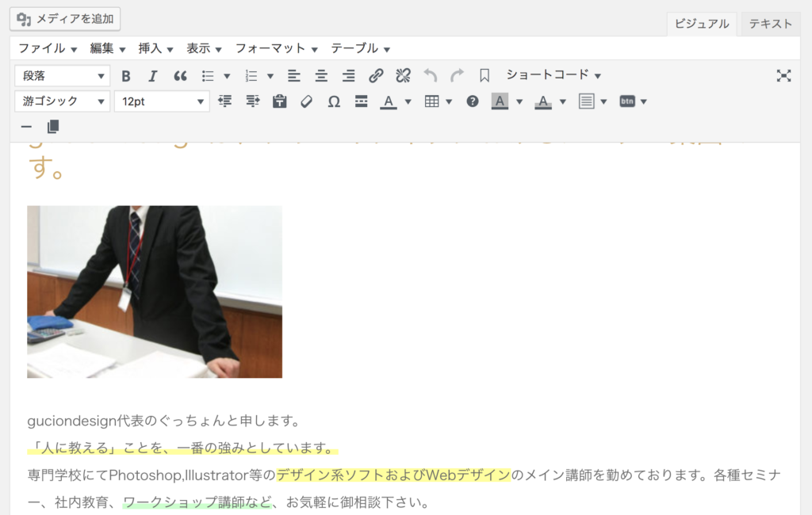Click the メディアを追加 button

pos(65,18)
